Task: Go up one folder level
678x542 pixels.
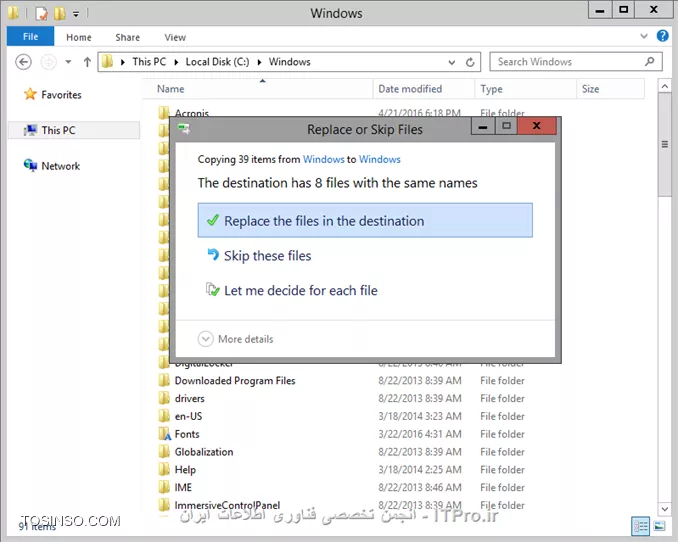Action: (87, 62)
